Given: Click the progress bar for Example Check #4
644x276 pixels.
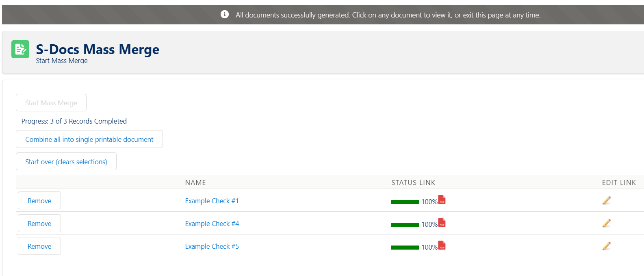Looking at the screenshot, I should pos(405,225).
